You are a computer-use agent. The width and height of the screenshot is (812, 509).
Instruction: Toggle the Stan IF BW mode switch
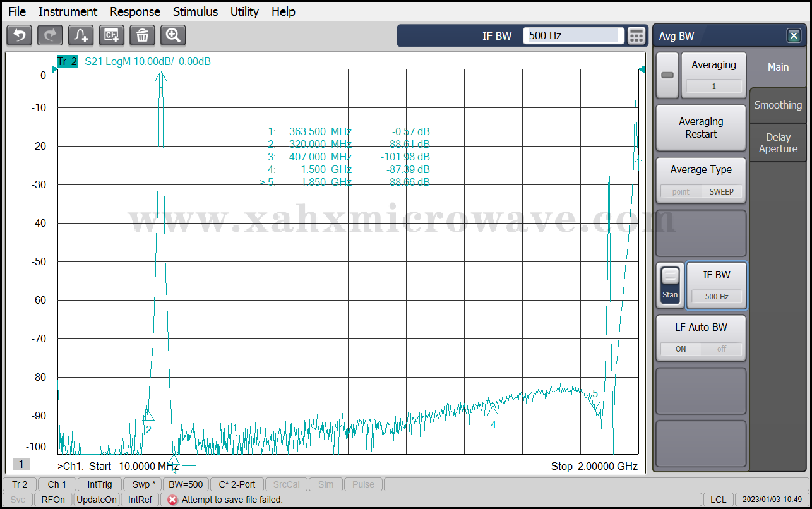[670, 285]
